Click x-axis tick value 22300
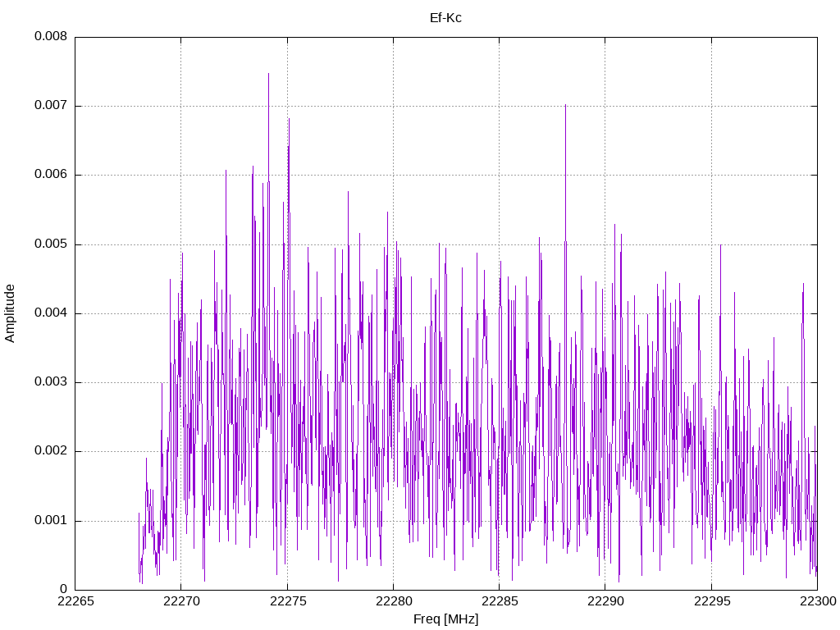The image size is (840, 630). [x=818, y=601]
